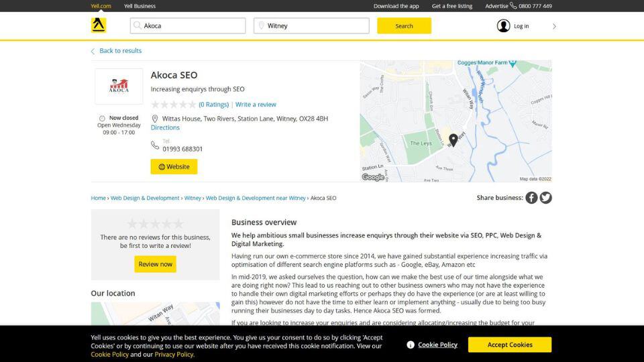Click Accept Cookies button
Image resolution: width=644 pixels, height=362 pixels.
[510, 345]
